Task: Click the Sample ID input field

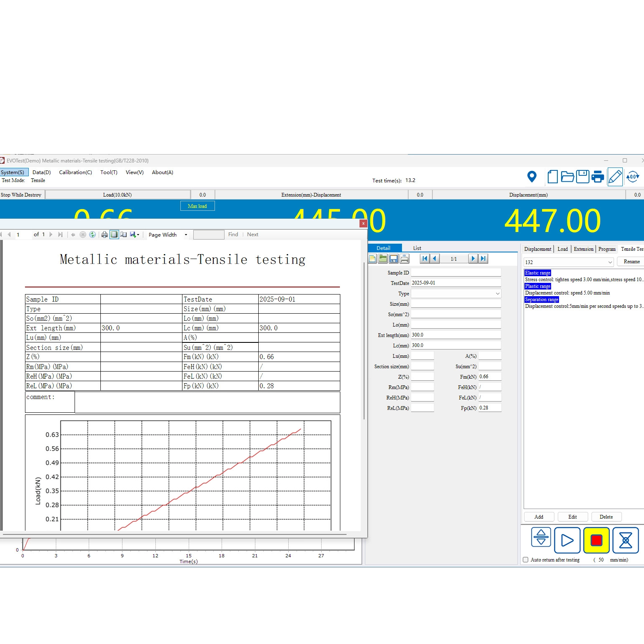Action: 456,273
